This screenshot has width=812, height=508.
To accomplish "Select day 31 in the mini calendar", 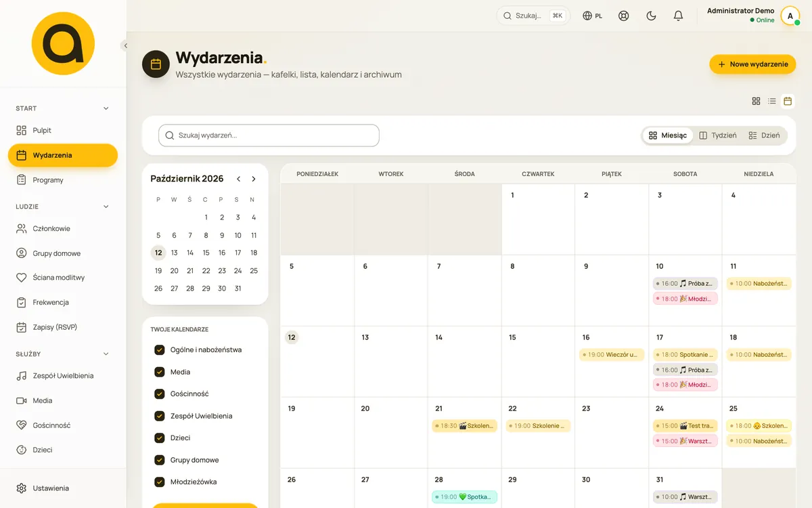I will [238, 289].
